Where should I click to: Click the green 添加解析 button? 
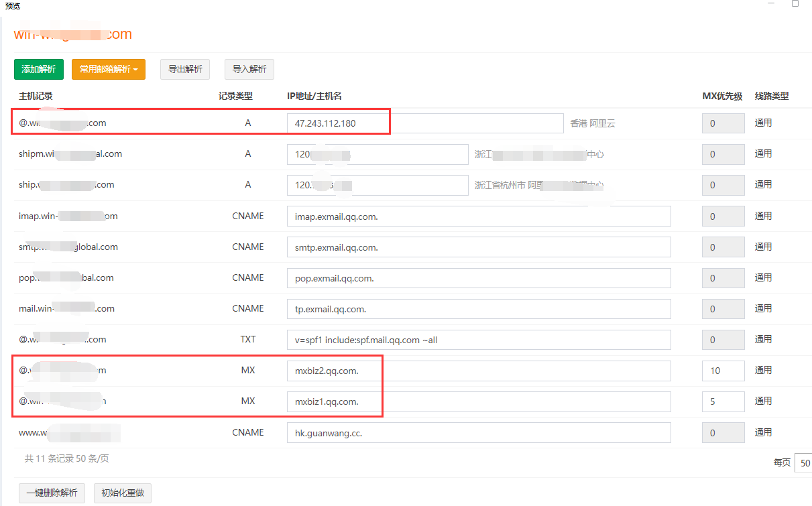(39, 69)
